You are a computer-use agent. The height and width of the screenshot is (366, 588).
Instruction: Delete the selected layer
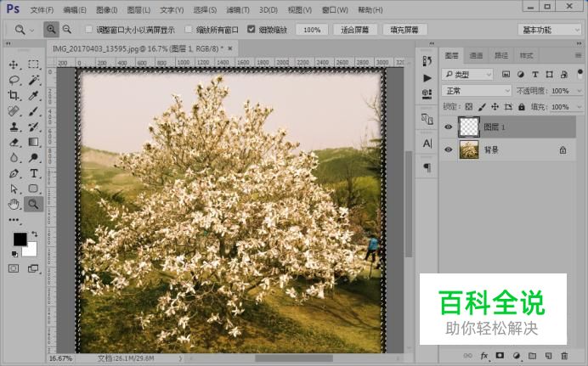(x=564, y=356)
